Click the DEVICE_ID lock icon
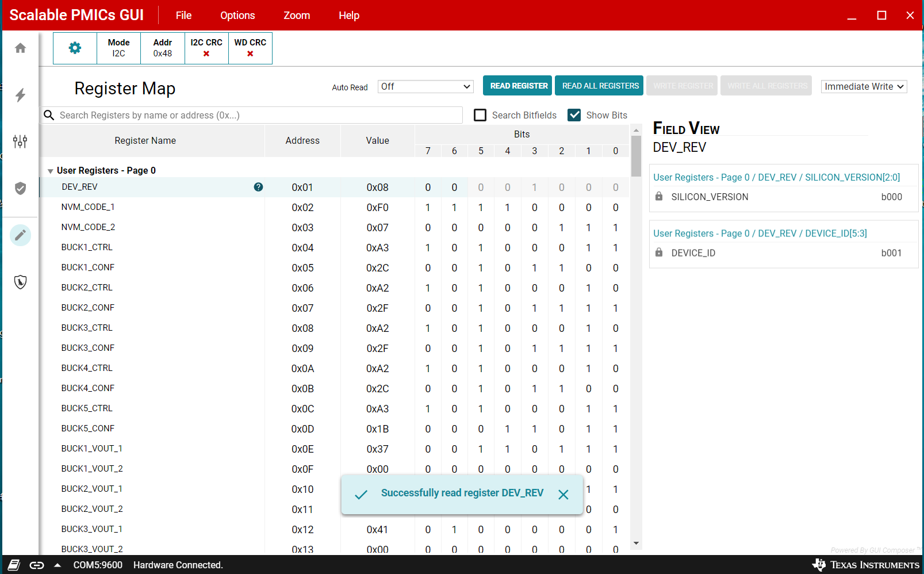This screenshot has width=924, height=574. tap(659, 252)
